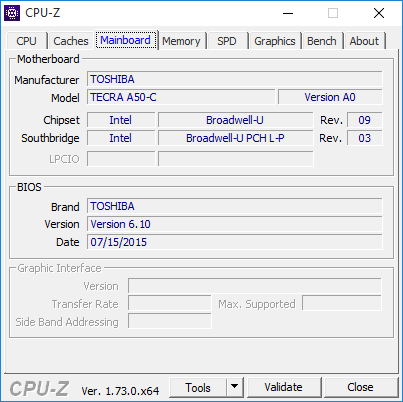Open the Tools dropdown arrow
The image size is (403, 402).
point(235,387)
